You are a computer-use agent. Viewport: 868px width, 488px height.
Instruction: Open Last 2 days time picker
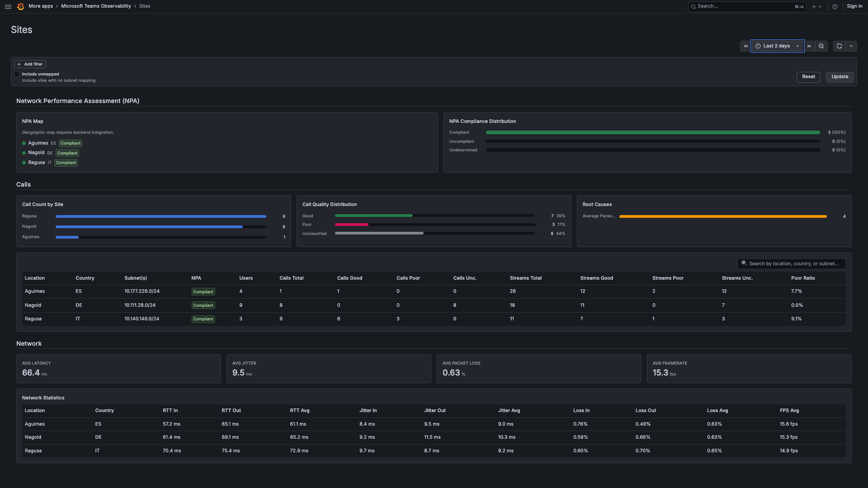[777, 46]
